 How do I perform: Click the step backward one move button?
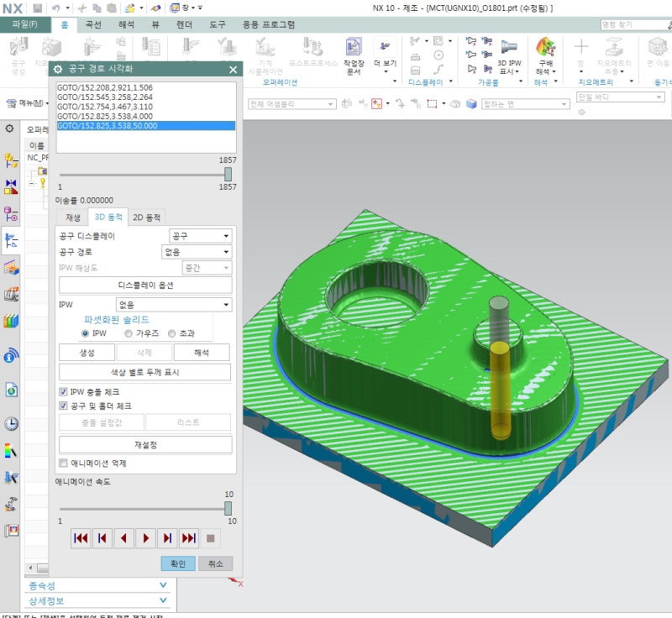click(102, 538)
